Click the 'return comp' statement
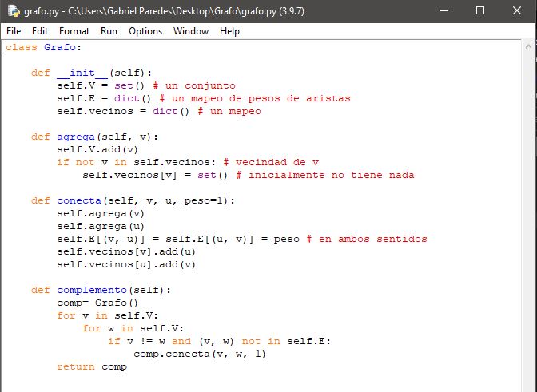 91,366
